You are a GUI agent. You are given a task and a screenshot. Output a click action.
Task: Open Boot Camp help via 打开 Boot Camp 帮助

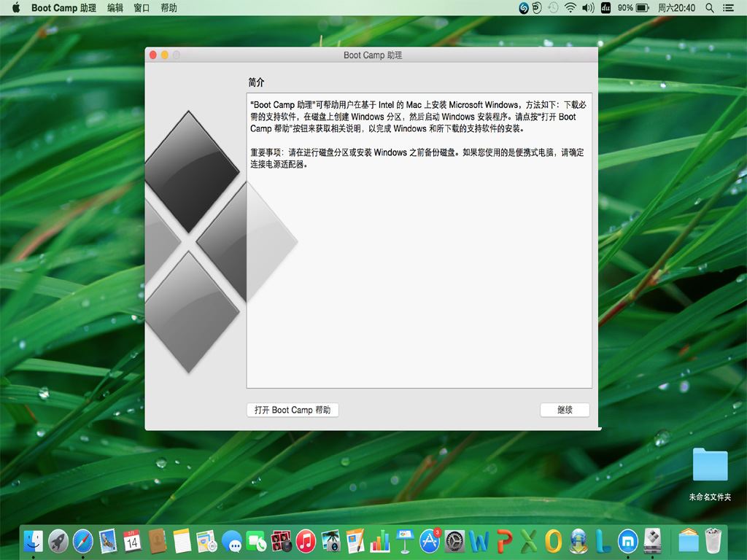tap(293, 410)
